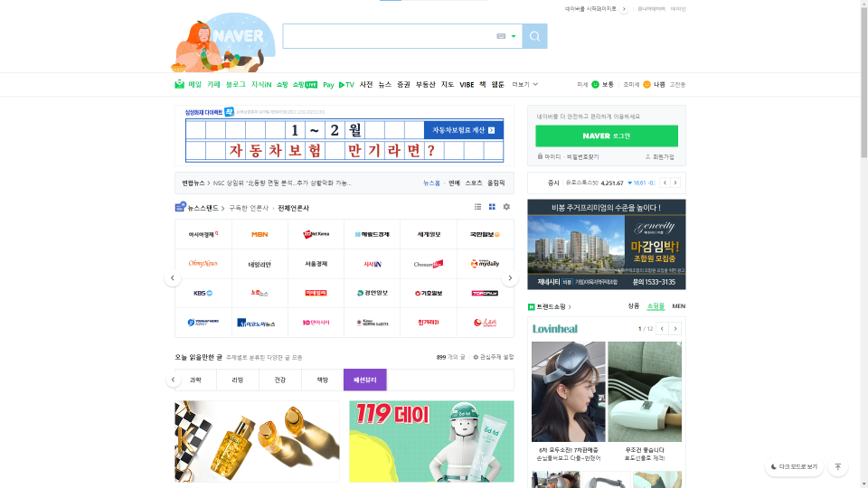Open the 연합뉴스 headline link

click(282, 183)
